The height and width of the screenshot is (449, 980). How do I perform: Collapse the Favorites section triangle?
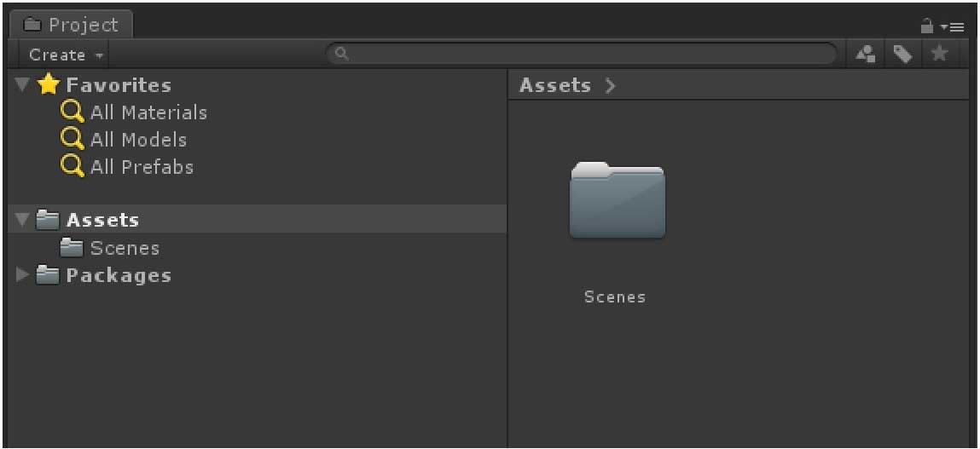22,84
